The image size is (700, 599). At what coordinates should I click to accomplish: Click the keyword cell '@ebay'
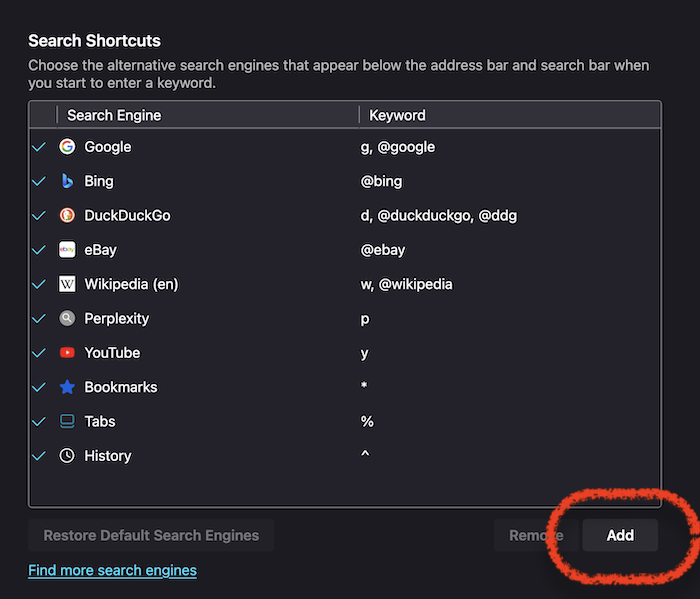(383, 250)
